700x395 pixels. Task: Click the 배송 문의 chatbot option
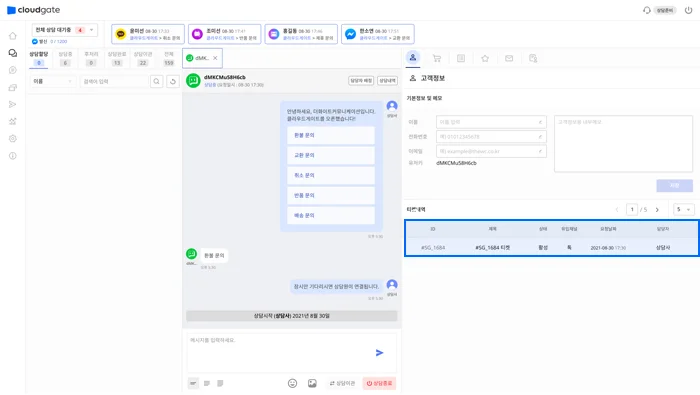(x=331, y=216)
